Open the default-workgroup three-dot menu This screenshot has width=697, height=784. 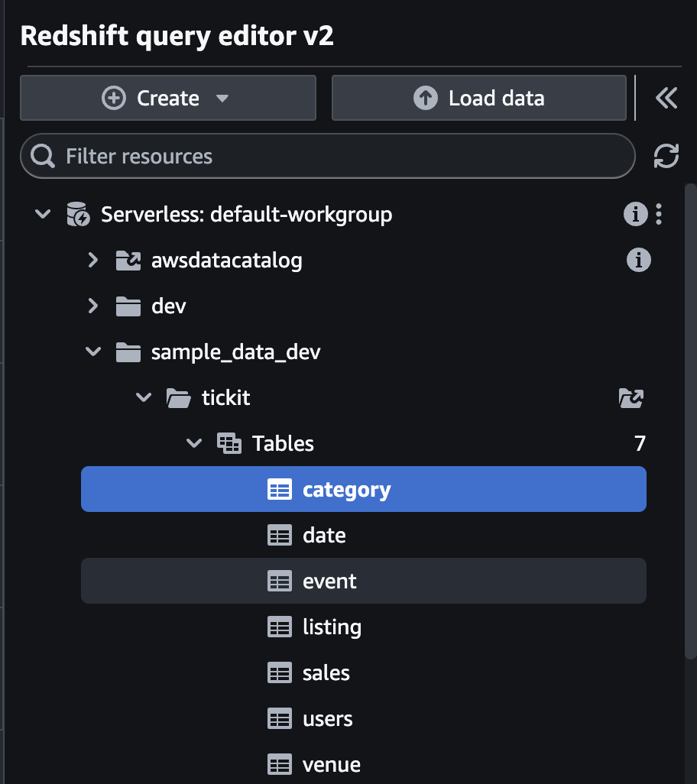pyautogui.click(x=659, y=214)
